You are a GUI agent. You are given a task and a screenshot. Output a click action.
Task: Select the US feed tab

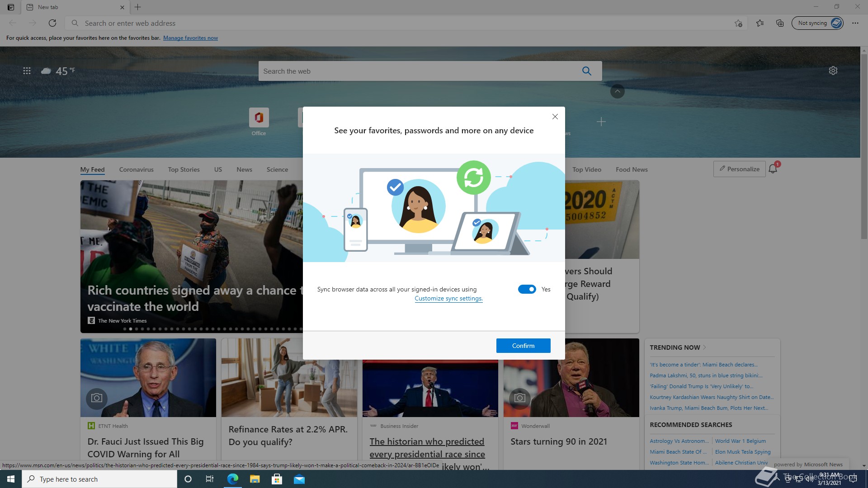coord(218,169)
